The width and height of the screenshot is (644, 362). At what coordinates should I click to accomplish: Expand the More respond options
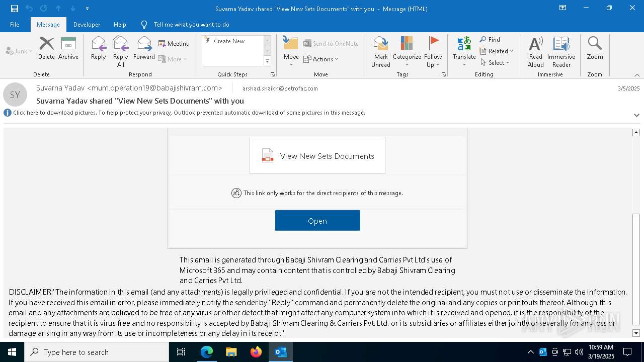tap(173, 59)
